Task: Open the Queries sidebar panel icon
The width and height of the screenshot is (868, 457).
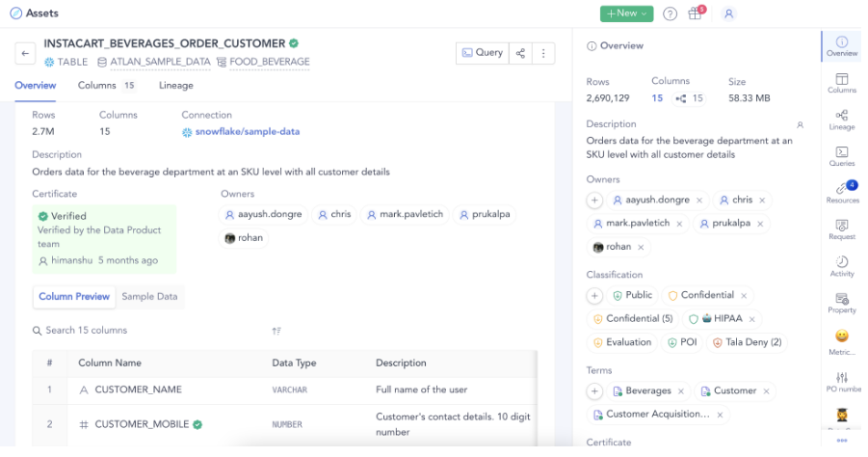Action: pyautogui.click(x=841, y=156)
